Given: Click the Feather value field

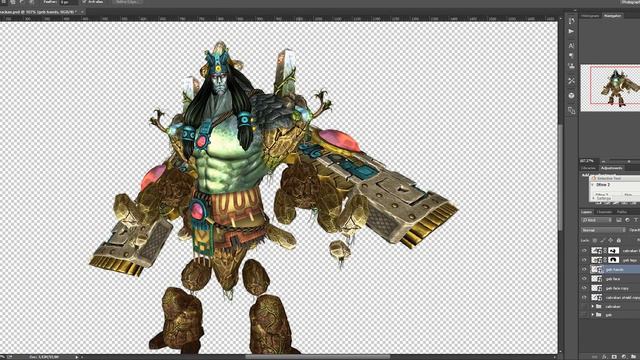Looking at the screenshot, I should click(x=69, y=2).
